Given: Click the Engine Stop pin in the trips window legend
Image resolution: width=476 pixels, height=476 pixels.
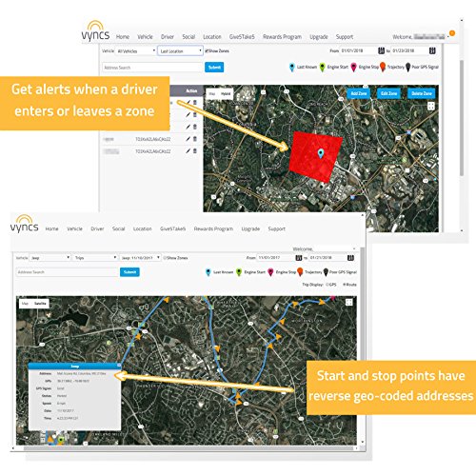Looking at the screenshot, I should pos(270,272).
